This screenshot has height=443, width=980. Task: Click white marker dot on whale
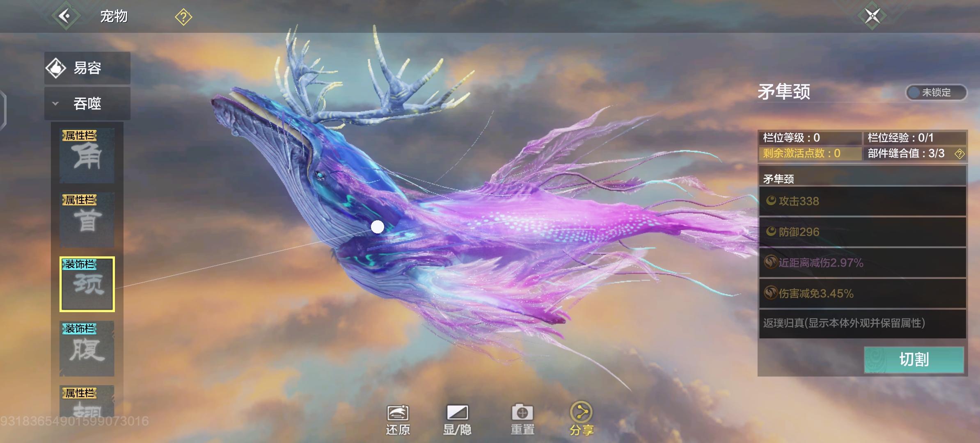point(377,226)
